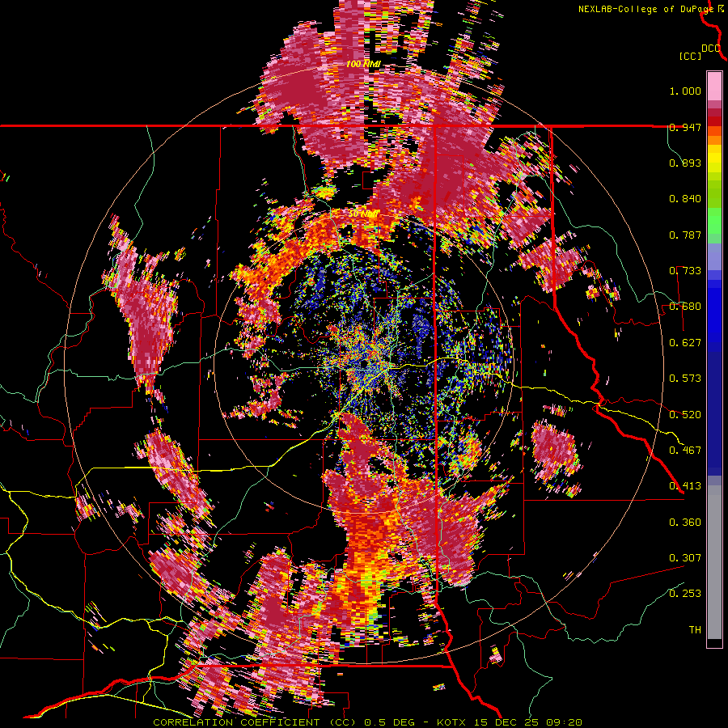Select the 0.787 scale value
Screen dimensions: 728x728
685,235
